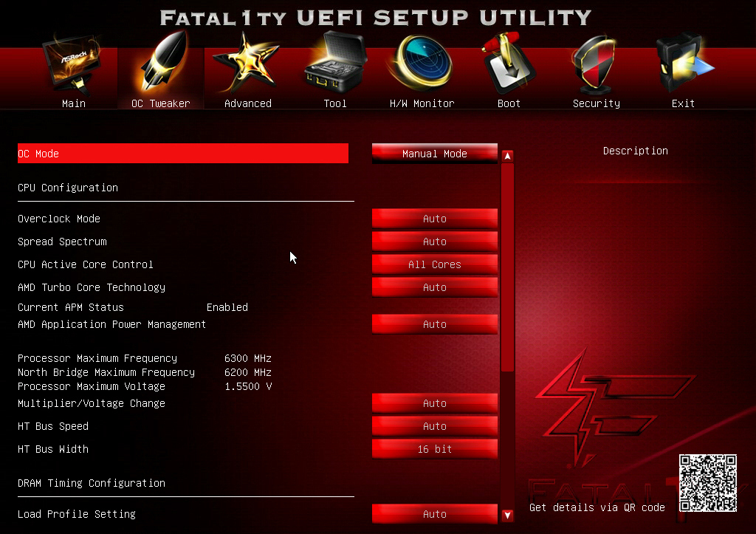Click the Current APM Status Enabled value

(x=227, y=307)
